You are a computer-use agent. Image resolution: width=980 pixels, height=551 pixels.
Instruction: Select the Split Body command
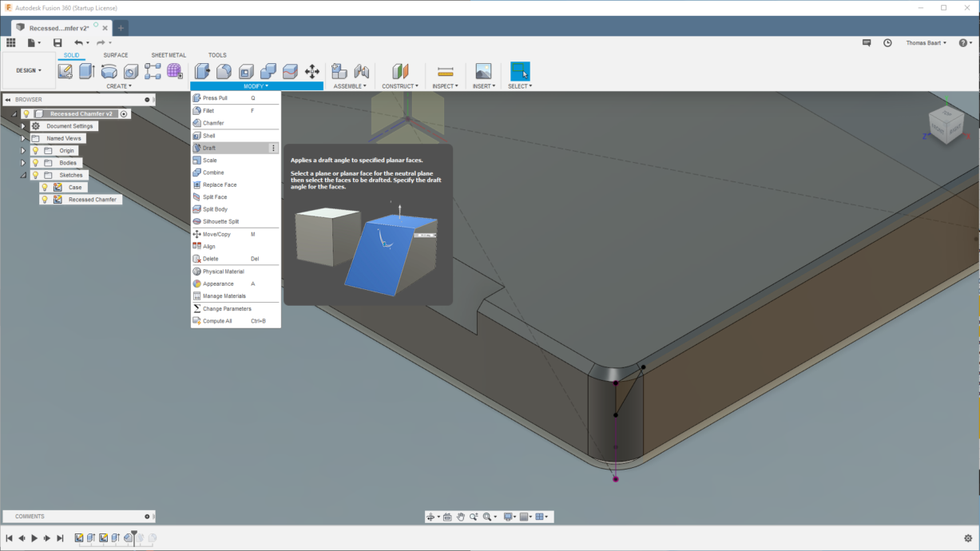point(212,208)
